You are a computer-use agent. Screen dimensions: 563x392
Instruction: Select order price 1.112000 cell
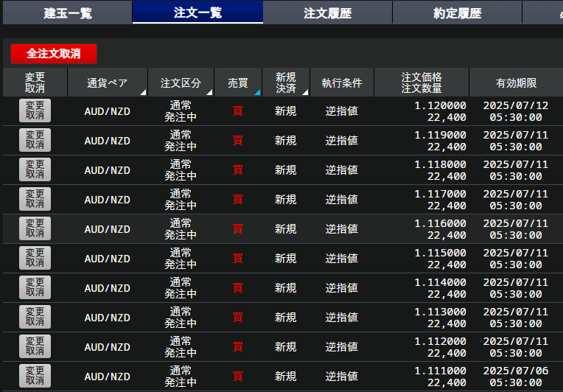[x=440, y=341]
